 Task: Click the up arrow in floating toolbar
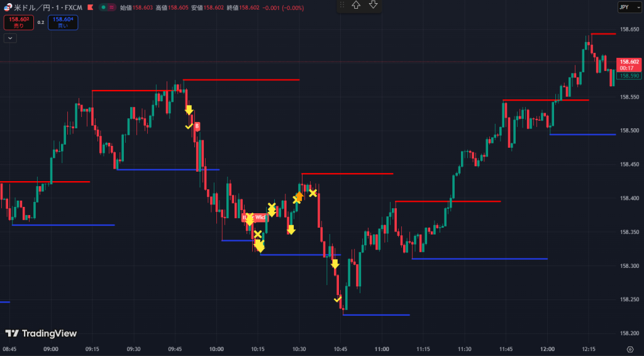tap(356, 5)
